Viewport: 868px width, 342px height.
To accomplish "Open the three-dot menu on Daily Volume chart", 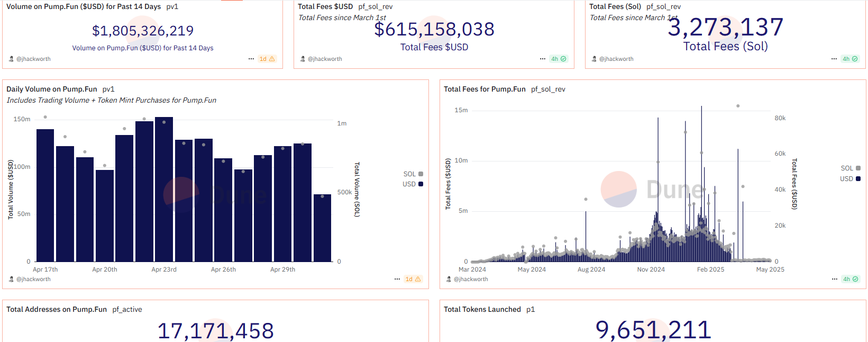I will 397,279.
